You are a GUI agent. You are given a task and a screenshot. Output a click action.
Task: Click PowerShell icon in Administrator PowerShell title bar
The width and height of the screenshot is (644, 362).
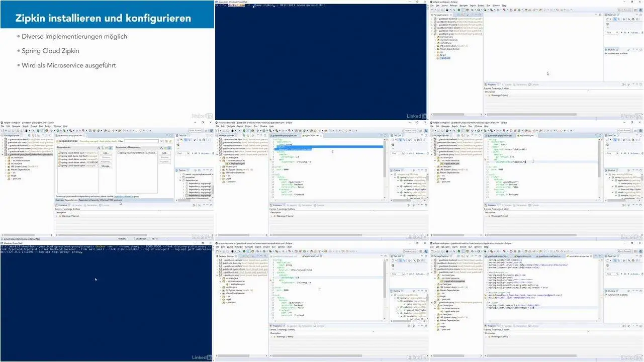click(x=217, y=2)
